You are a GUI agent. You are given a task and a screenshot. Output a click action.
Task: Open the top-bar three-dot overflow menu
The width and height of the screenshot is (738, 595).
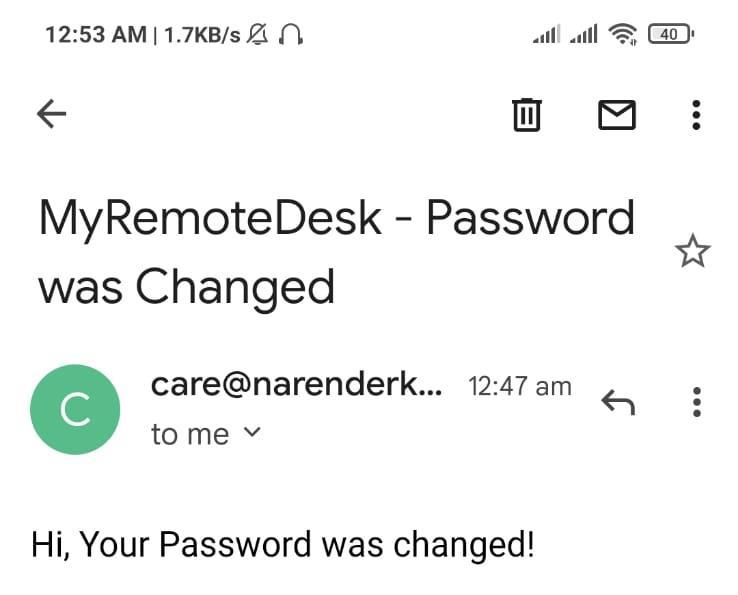(x=697, y=115)
